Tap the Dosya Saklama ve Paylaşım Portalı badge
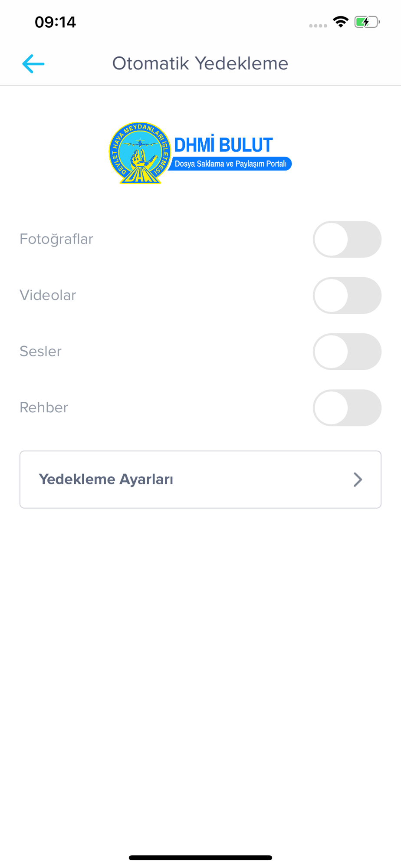401x868 pixels. (230, 164)
